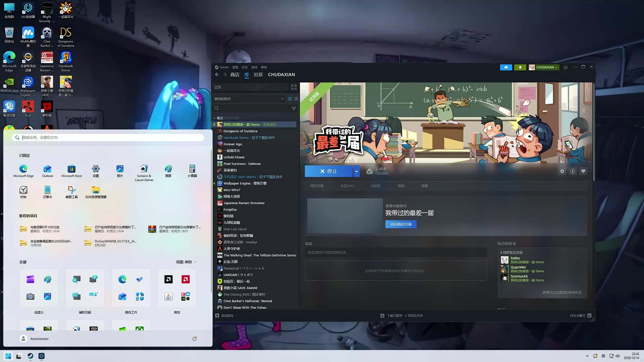
Task: Click the green megaphone announcements icon
Action: click(506, 67)
